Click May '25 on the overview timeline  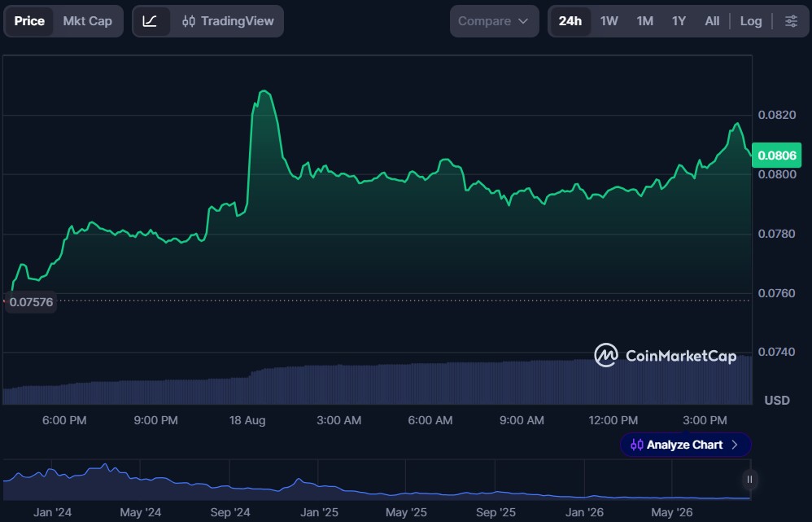406,513
